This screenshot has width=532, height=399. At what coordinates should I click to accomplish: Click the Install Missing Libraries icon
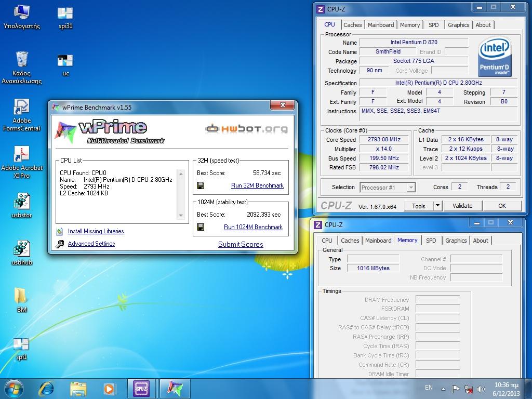60,231
